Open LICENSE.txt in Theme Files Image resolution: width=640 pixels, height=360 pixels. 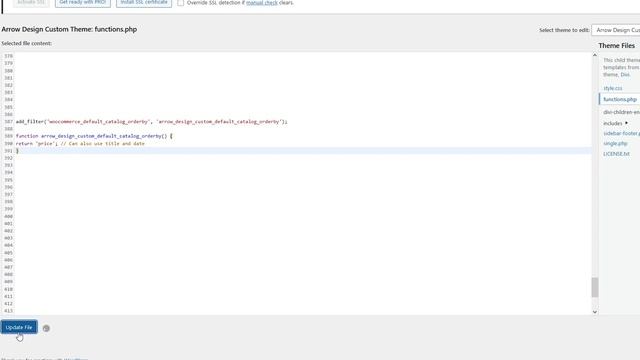616,154
